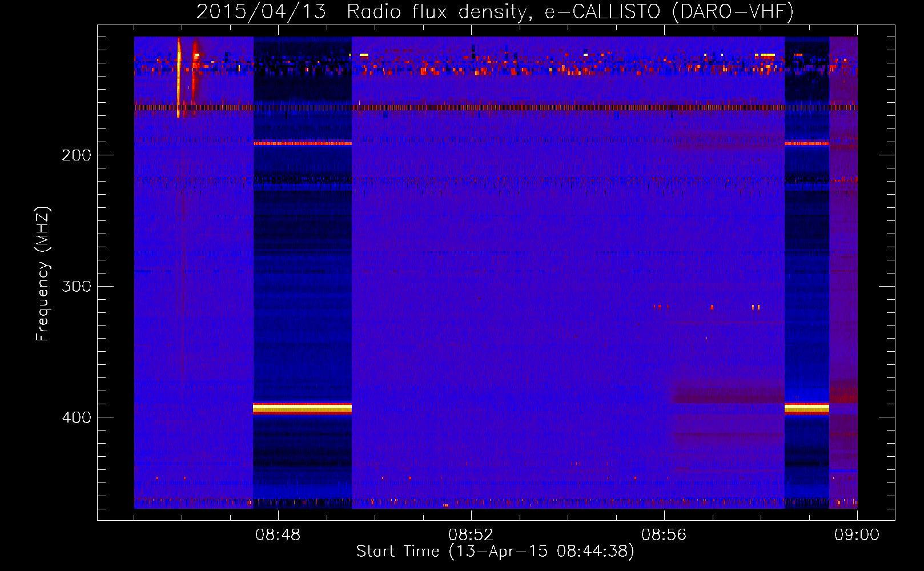
Task: Click the dark blue block around 08:48
Action: pyautogui.click(x=302, y=272)
